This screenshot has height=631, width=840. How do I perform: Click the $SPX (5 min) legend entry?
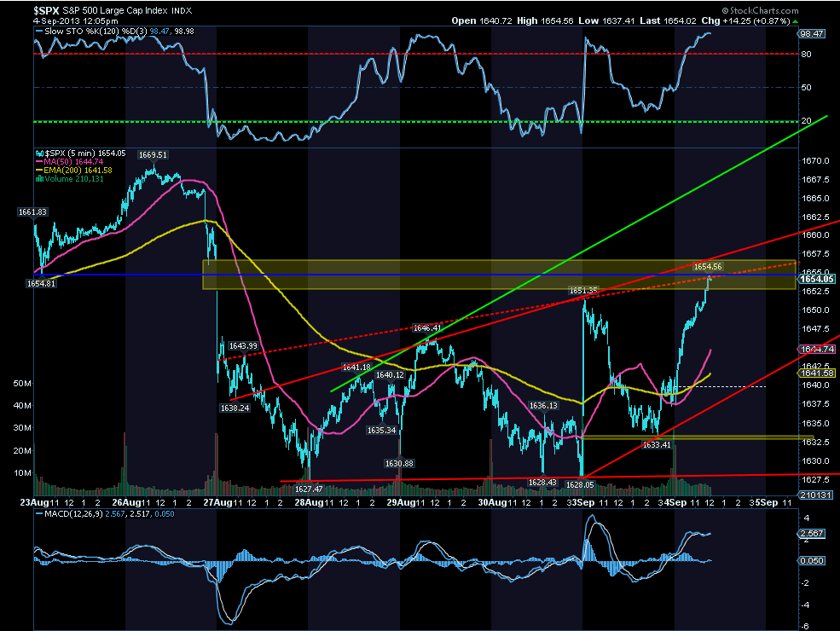(x=80, y=153)
